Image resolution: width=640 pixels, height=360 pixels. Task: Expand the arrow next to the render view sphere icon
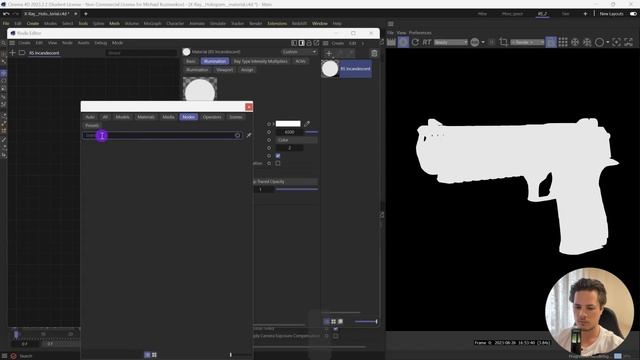(483, 42)
